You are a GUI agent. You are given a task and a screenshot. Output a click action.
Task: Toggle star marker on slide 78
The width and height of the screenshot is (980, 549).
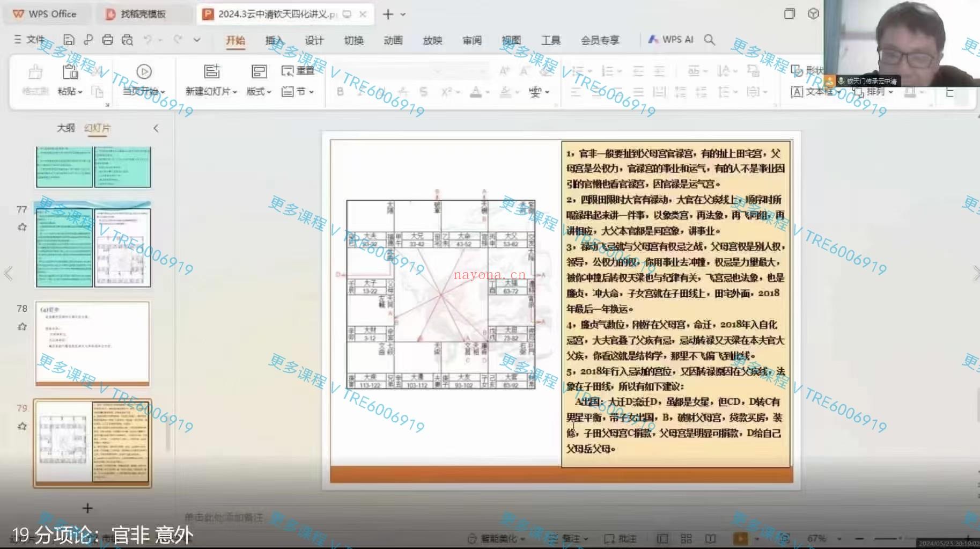coord(22,326)
